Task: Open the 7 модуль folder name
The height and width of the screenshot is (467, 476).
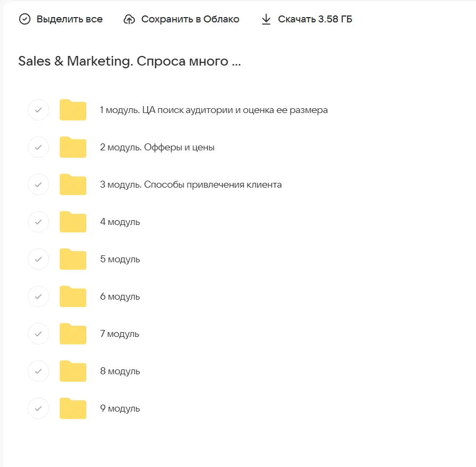Action: coord(119,334)
